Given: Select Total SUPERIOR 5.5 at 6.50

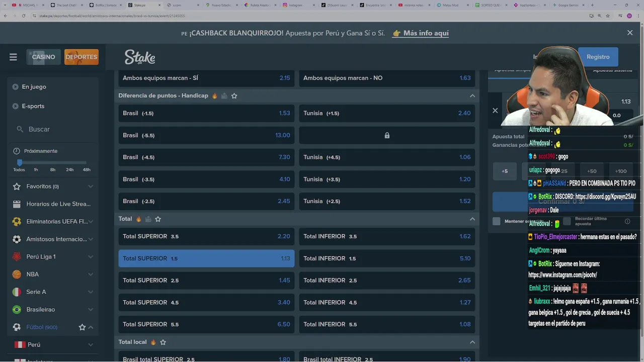Looking at the screenshot, I should pyautogui.click(x=206, y=324).
